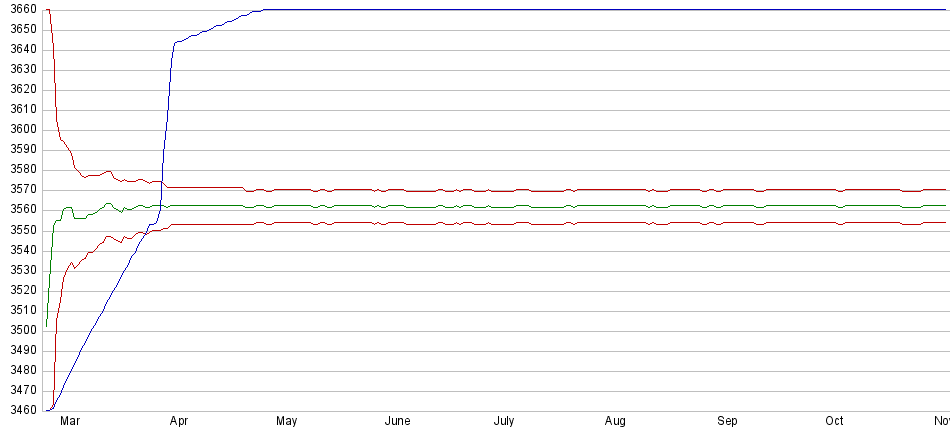
Task: Click the May month marker
Action: (x=287, y=422)
